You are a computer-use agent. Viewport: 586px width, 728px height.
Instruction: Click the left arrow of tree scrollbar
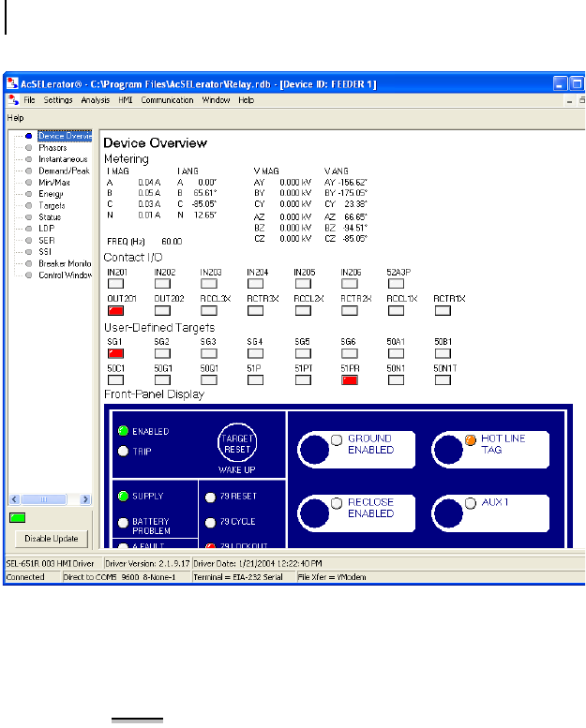coord(14,499)
